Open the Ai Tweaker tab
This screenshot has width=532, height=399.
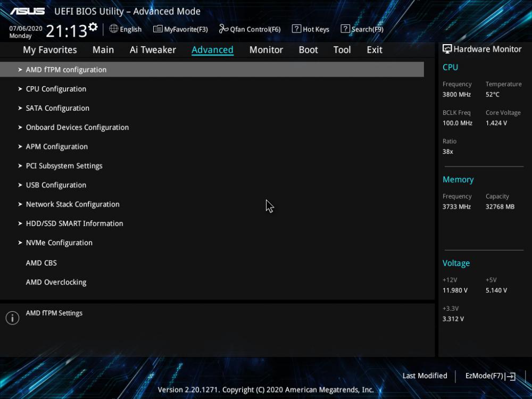[x=153, y=50]
